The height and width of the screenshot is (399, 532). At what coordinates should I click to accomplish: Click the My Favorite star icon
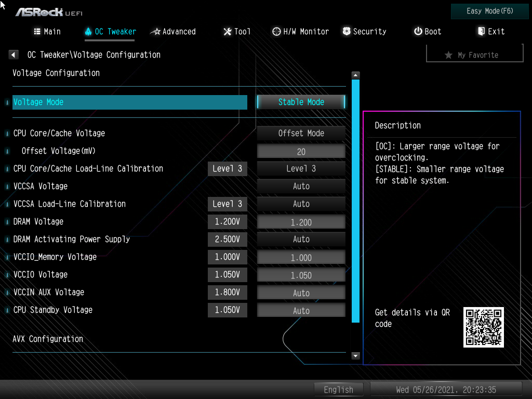click(x=449, y=55)
